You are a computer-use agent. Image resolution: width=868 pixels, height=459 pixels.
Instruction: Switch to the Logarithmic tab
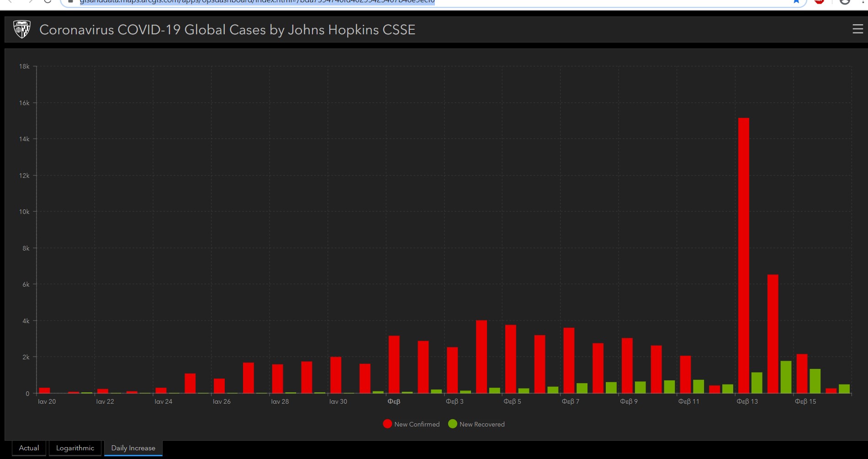coord(75,448)
